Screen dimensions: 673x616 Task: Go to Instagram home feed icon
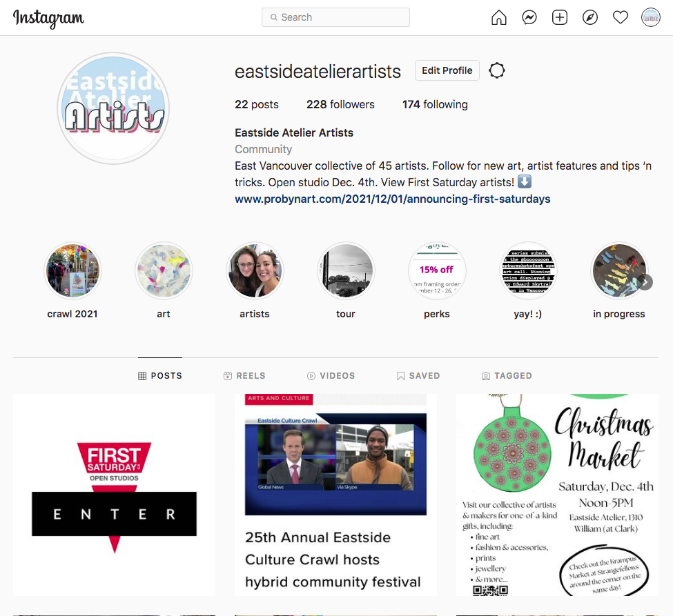(499, 17)
